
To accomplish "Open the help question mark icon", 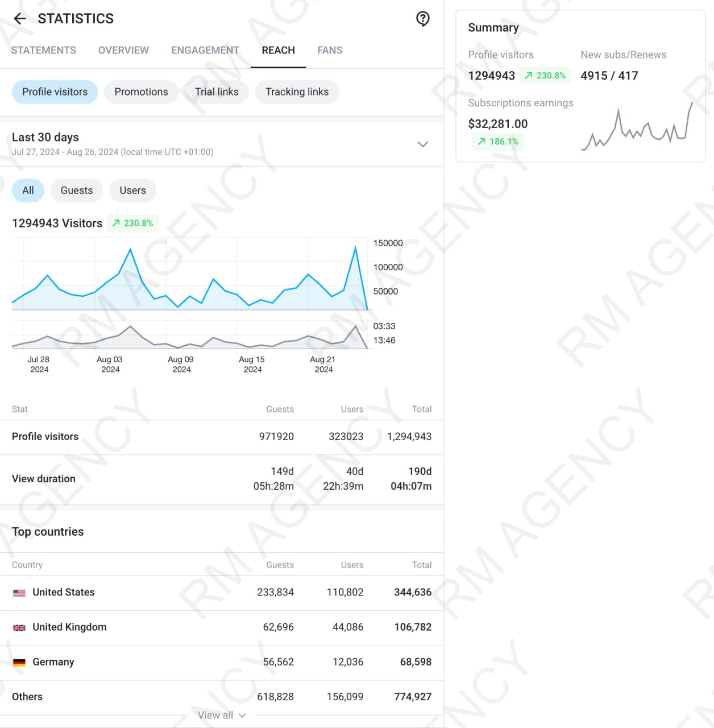I will tap(423, 19).
